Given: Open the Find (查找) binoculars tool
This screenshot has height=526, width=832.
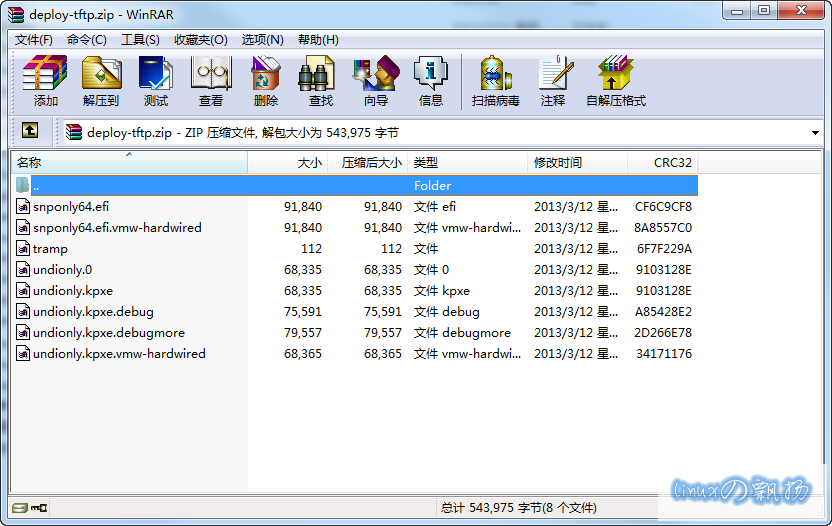Looking at the screenshot, I should pos(320,81).
